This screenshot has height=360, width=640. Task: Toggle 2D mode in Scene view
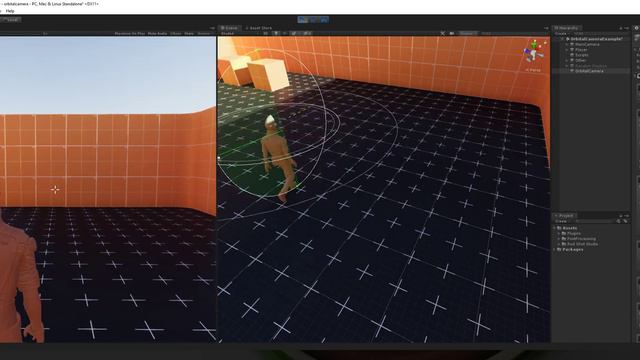(x=266, y=33)
